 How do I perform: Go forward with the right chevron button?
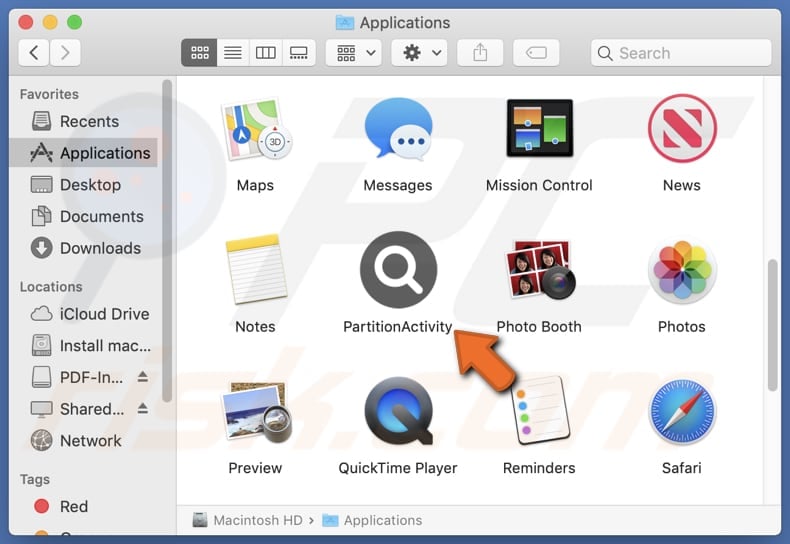(65, 52)
